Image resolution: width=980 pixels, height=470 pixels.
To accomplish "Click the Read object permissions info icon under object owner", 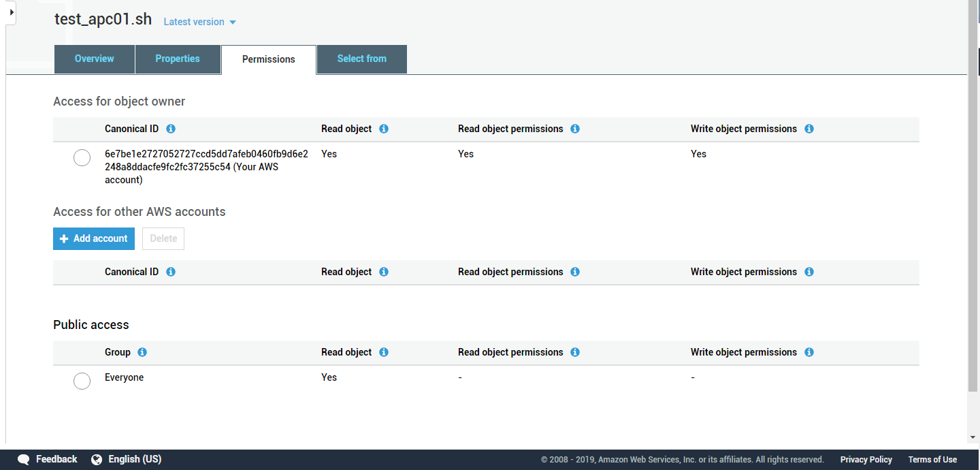I will point(575,129).
